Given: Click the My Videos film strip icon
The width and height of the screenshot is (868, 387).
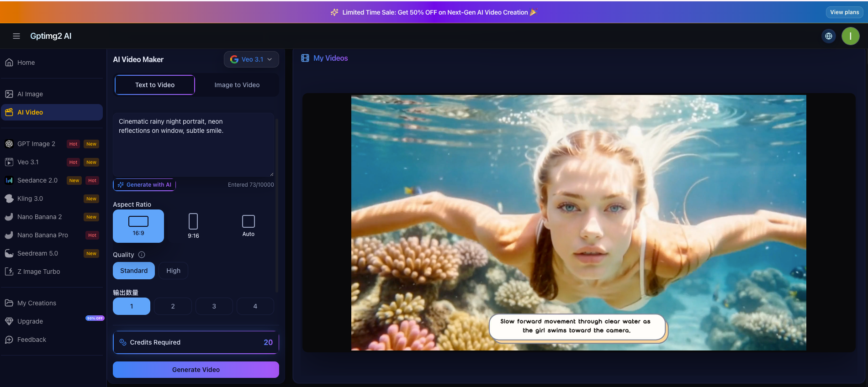Looking at the screenshot, I should click(305, 58).
